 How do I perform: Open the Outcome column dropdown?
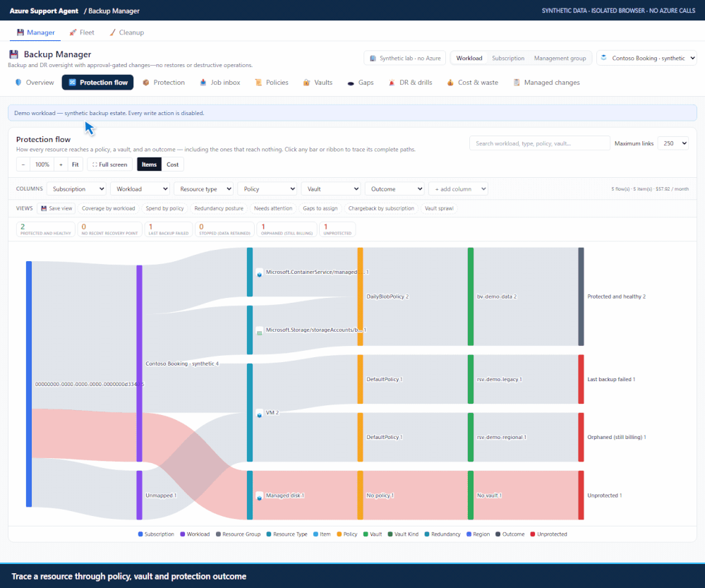(394, 189)
